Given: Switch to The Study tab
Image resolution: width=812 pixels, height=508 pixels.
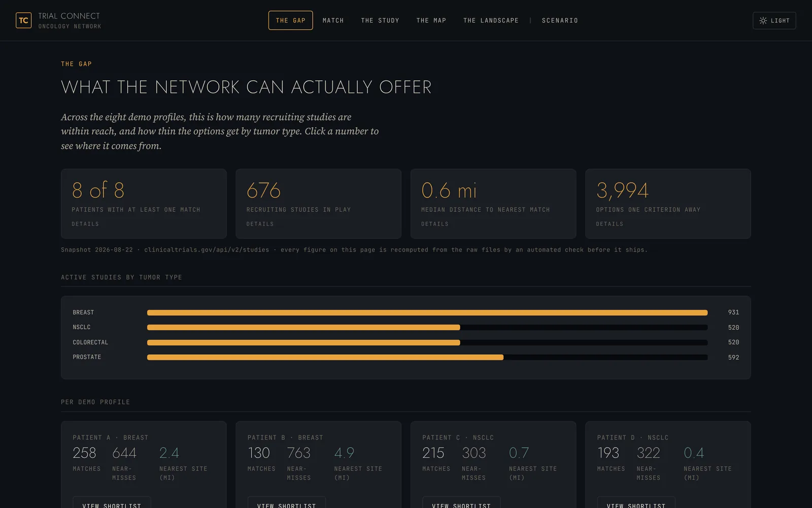Looking at the screenshot, I should click(380, 20).
